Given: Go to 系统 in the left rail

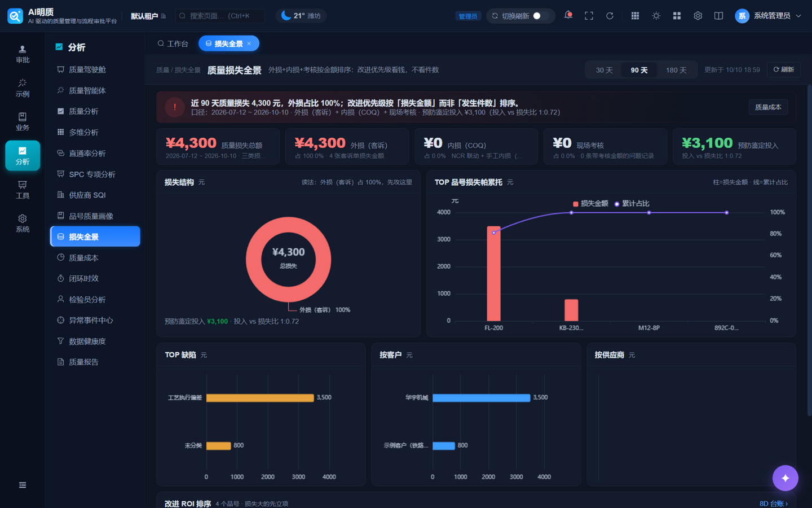Looking at the screenshot, I should coord(23,224).
